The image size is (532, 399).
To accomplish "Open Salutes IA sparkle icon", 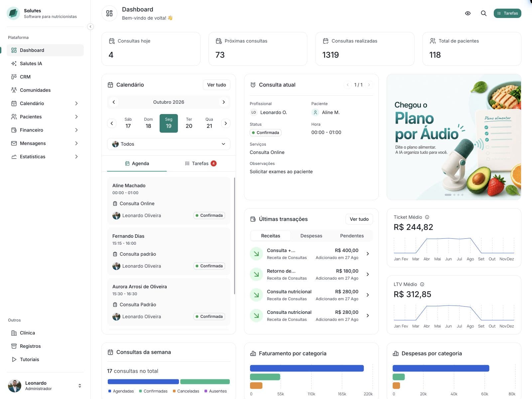I will point(14,64).
